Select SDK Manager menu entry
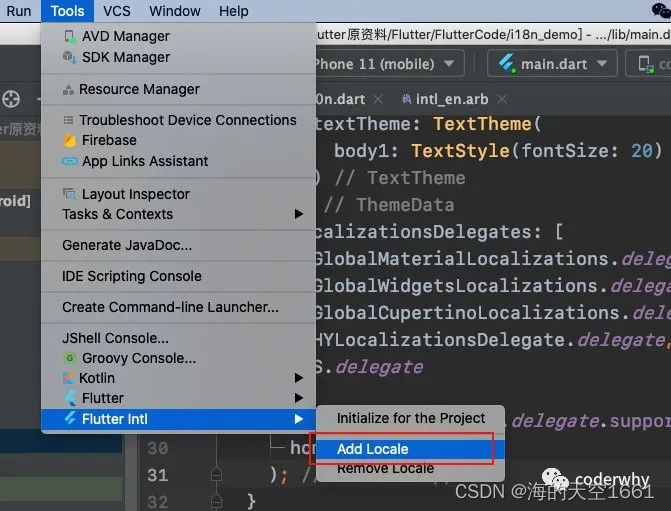Image resolution: width=671 pixels, height=511 pixels. [x=178, y=57]
